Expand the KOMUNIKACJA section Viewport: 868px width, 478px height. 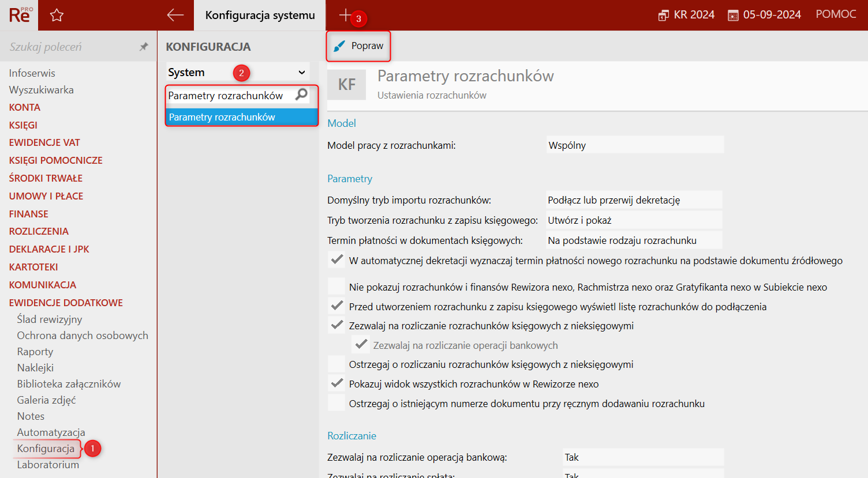43,285
